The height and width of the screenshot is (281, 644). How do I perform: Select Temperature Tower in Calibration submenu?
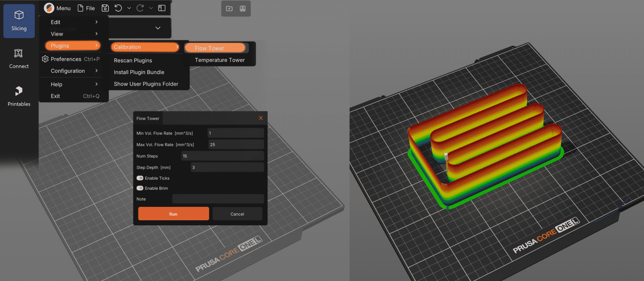[x=220, y=60]
